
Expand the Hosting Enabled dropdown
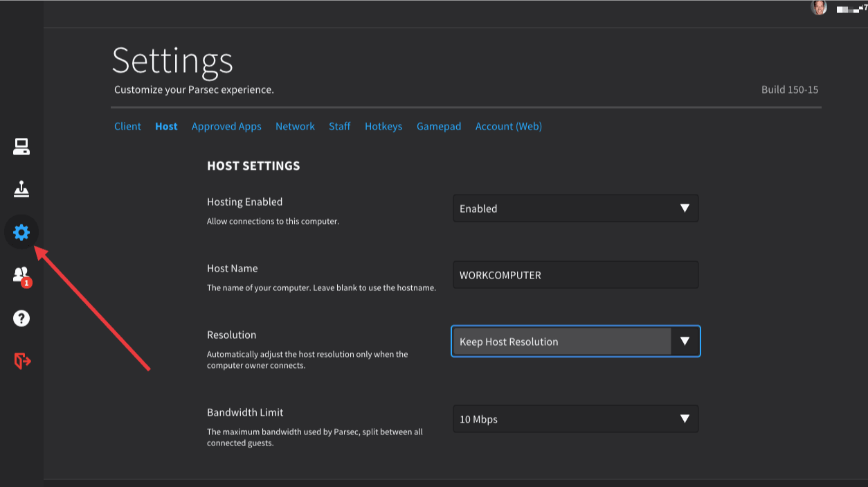click(575, 209)
